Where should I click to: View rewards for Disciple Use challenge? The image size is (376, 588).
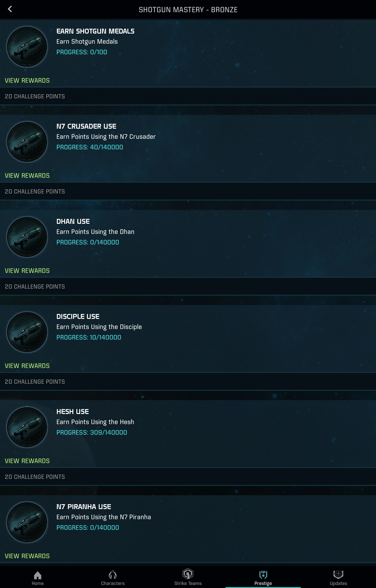[27, 366]
